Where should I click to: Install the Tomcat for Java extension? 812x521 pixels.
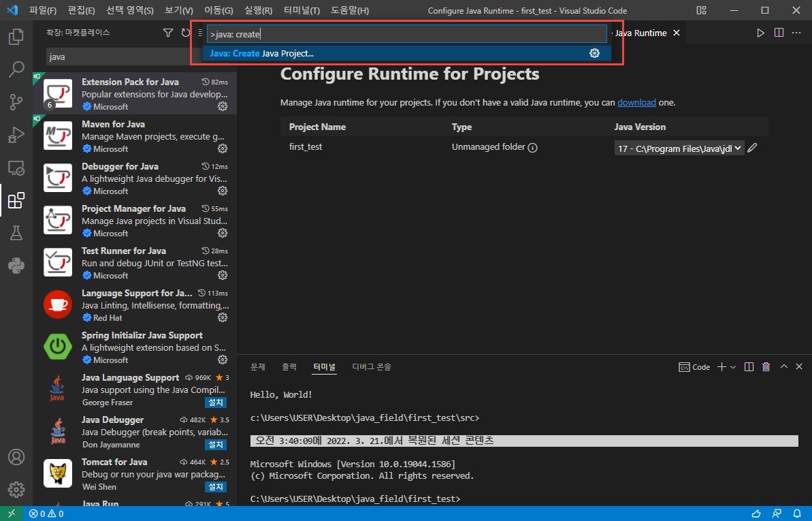pyautogui.click(x=216, y=487)
